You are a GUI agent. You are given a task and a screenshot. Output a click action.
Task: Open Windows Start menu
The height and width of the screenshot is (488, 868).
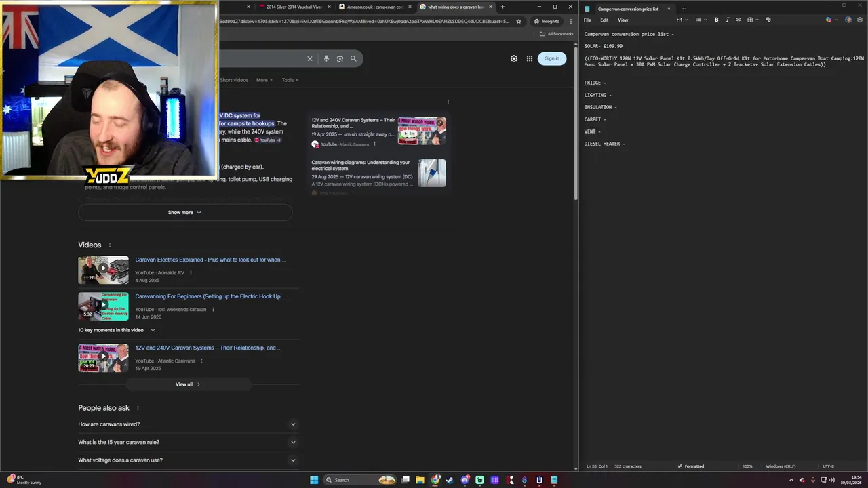[314, 480]
